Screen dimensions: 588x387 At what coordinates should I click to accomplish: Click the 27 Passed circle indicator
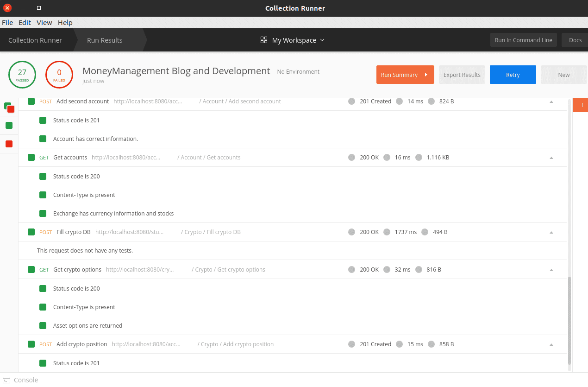[x=22, y=75]
